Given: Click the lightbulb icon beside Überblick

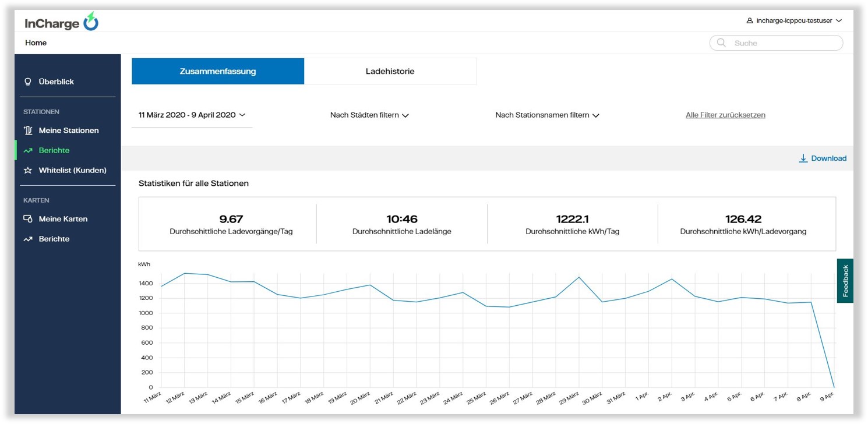Looking at the screenshot, I should pyautogui.click(x=27, y=82).
